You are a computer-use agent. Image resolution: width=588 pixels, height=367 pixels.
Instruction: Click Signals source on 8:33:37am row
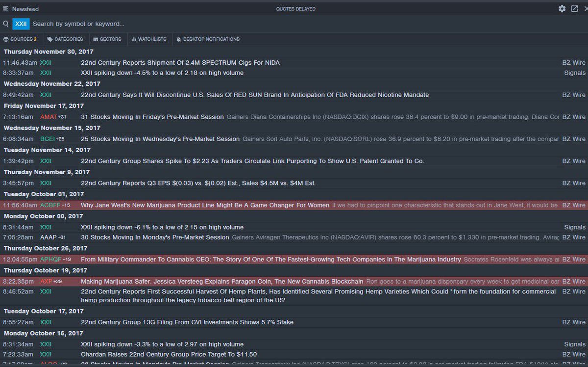(x=575, y=73)
